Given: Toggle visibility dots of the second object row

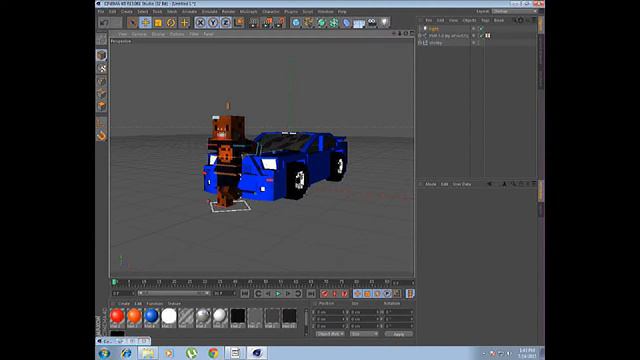Looking at the screenshot, I should 474,36.
